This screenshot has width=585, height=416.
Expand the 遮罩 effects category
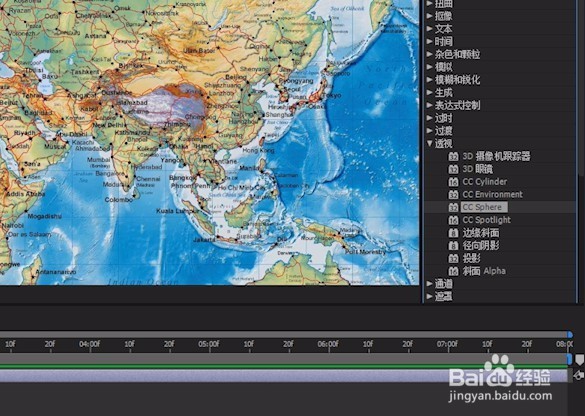[x=430, y=296]
